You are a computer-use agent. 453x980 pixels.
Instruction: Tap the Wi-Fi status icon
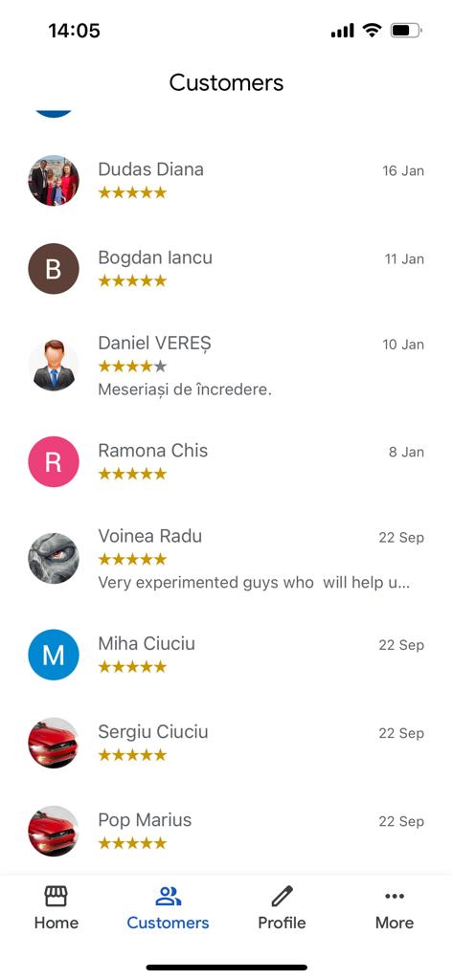point(372,30)
